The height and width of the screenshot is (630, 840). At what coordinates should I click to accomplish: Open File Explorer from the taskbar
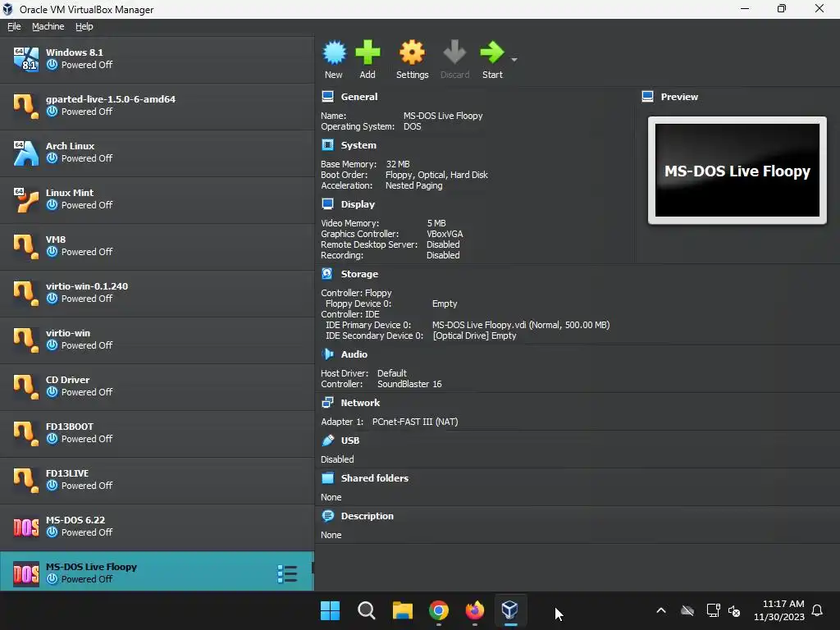coord(402,610)
